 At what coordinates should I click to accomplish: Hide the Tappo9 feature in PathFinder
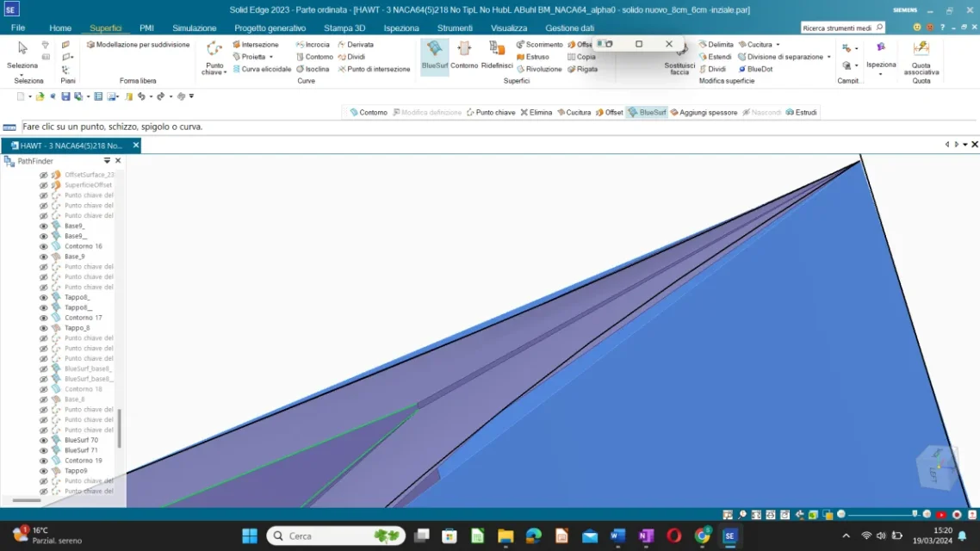pos(44,470)
